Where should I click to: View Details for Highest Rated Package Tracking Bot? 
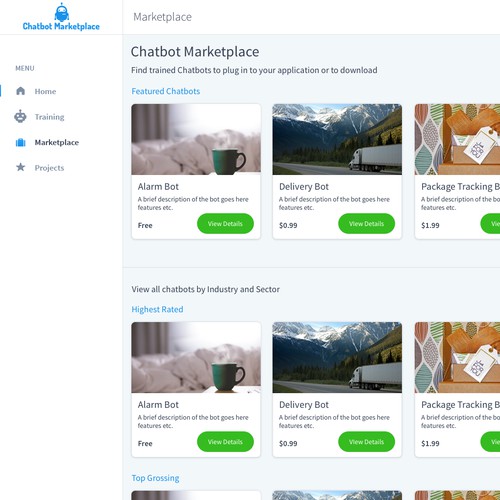coord(490,442)
